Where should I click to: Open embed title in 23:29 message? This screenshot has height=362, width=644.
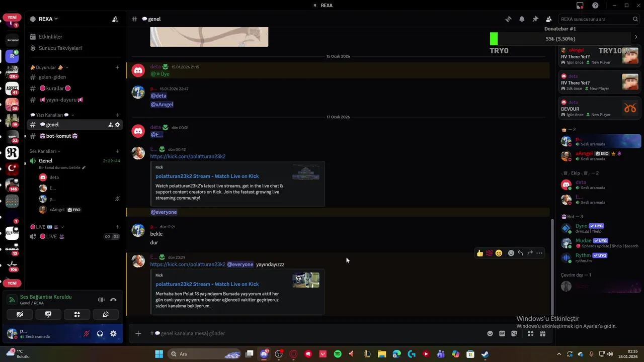pos(207,284)
